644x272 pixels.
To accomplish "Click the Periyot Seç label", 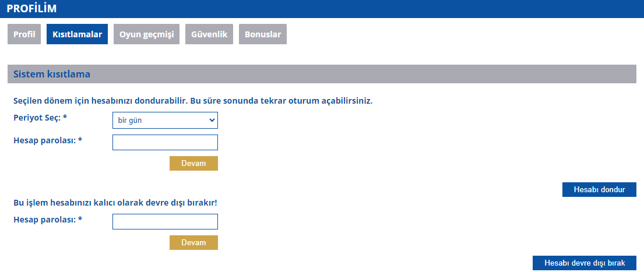I will pos(40,118).
